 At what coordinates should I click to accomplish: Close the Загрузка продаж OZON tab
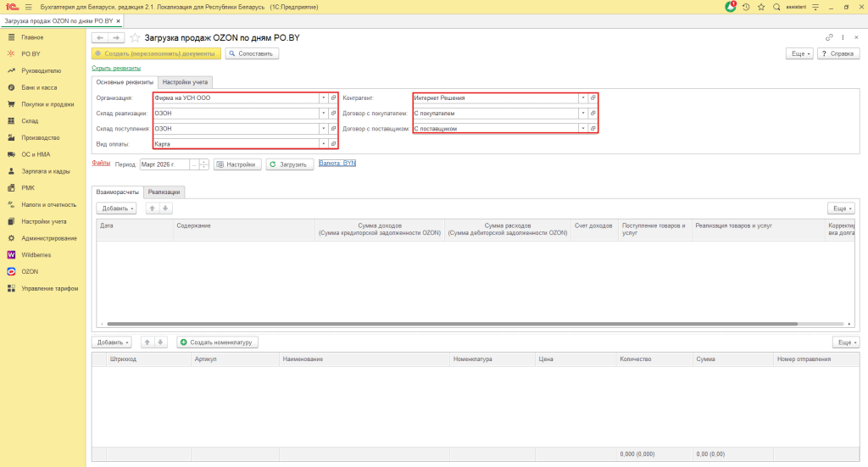pyautogui.click(x=118, y=21)
